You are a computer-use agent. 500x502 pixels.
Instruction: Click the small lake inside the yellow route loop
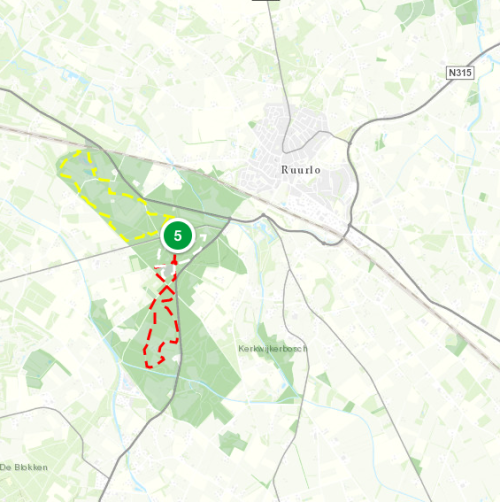click(87, 172)
